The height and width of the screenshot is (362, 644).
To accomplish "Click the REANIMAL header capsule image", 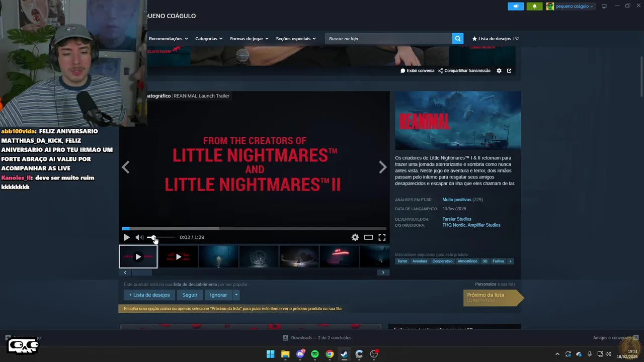I will click(x=458, y=120).
